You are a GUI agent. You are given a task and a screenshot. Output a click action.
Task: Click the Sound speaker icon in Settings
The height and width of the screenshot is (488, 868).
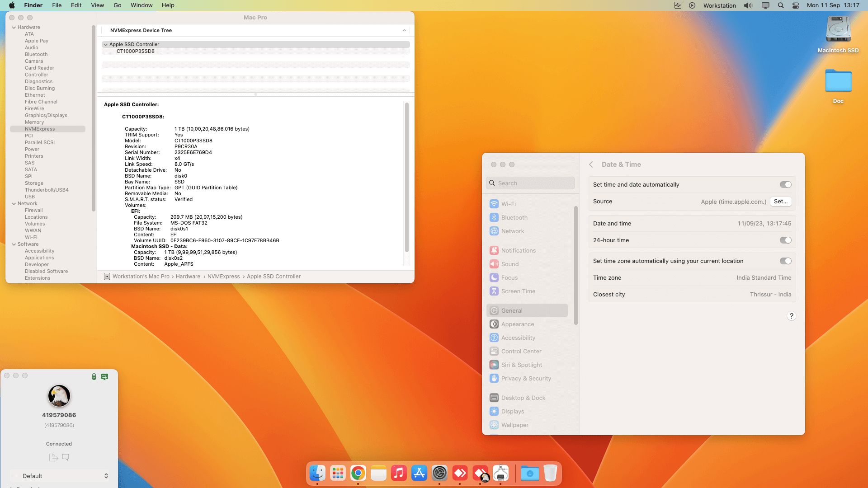(494, 264)
